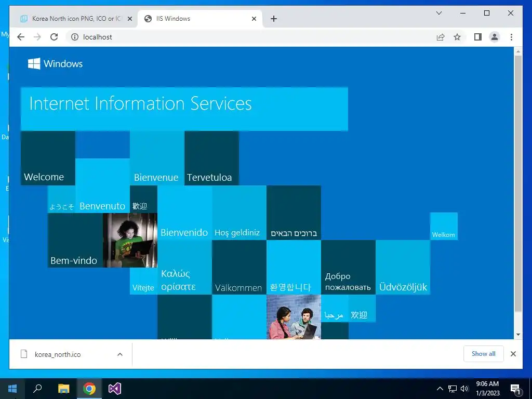Viewport: 532px width, 399px height.
Task: Open the profile avatar menu
Action: (x=495, y=37)
